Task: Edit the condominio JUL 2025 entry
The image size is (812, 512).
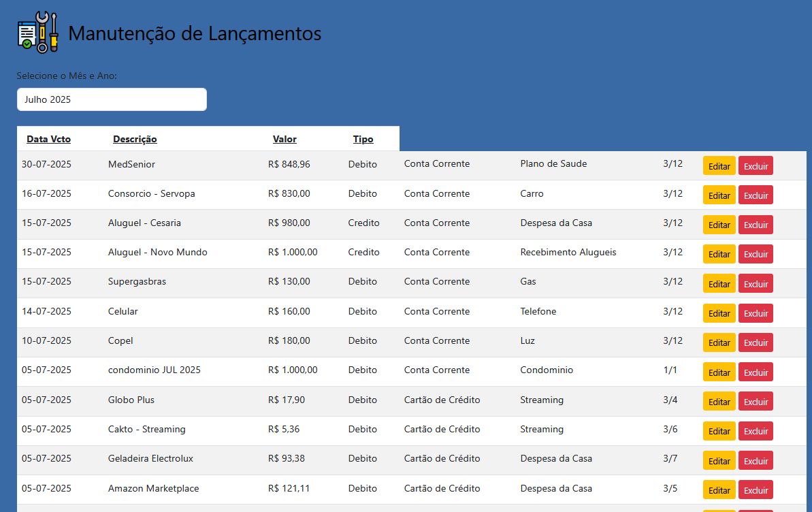Action: coord(719,372)
